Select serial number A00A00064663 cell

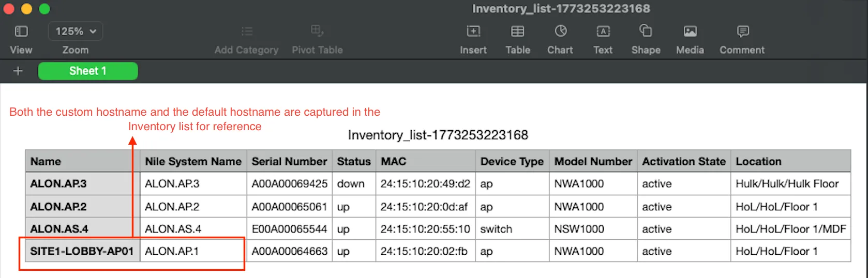(290, 251)
